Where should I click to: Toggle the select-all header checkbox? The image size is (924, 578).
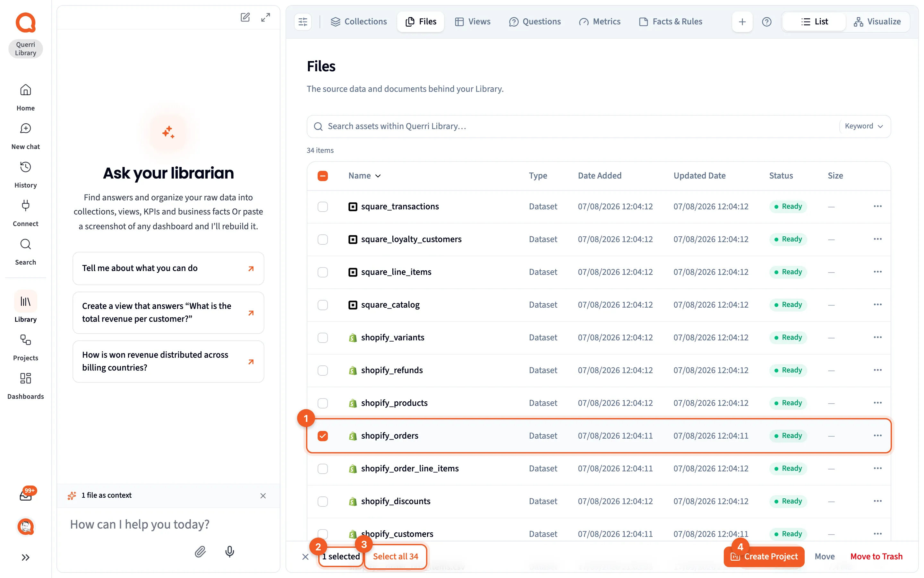click(323, 176)
